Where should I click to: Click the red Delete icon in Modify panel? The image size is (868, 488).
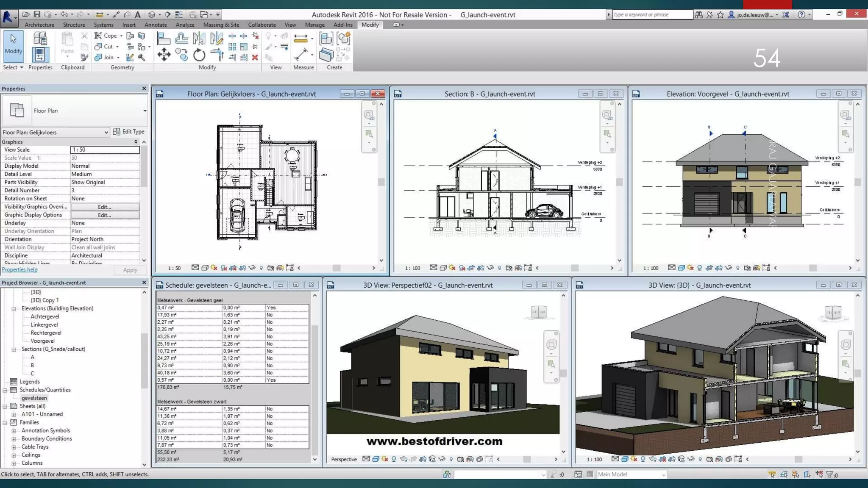coord(255,57)
